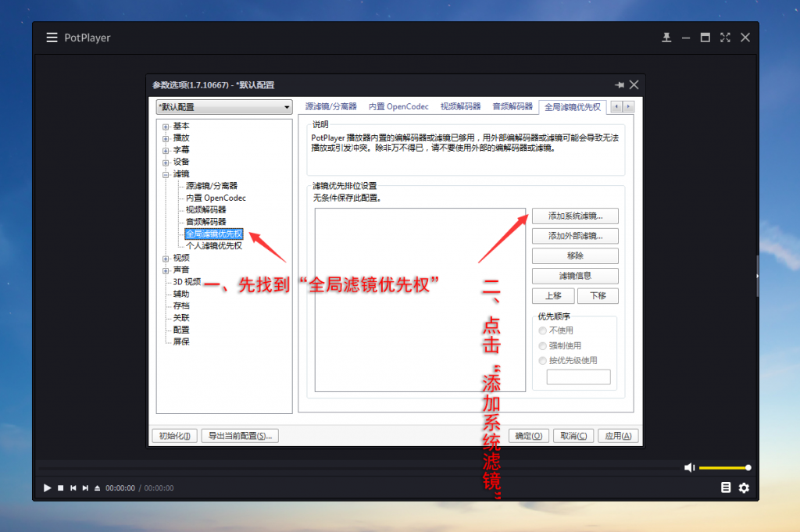Open the playlist panel icon
Screen dimensions: 800x532
coord(726,487)
